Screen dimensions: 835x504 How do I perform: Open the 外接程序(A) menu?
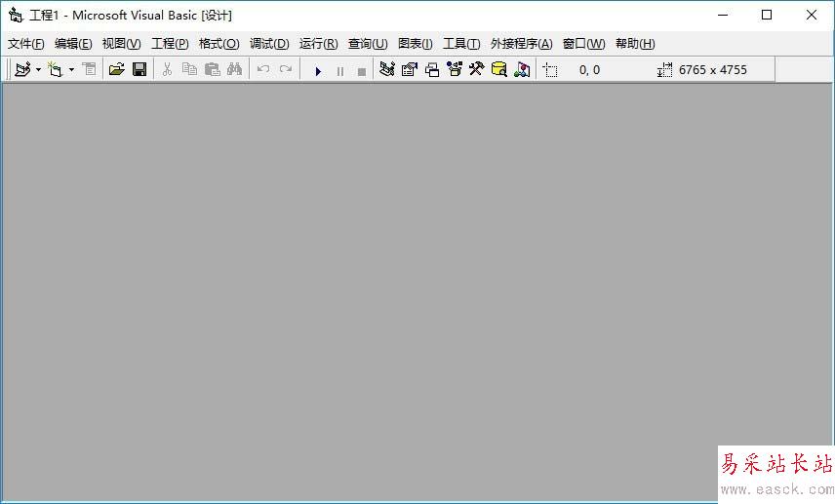point(521,44)
